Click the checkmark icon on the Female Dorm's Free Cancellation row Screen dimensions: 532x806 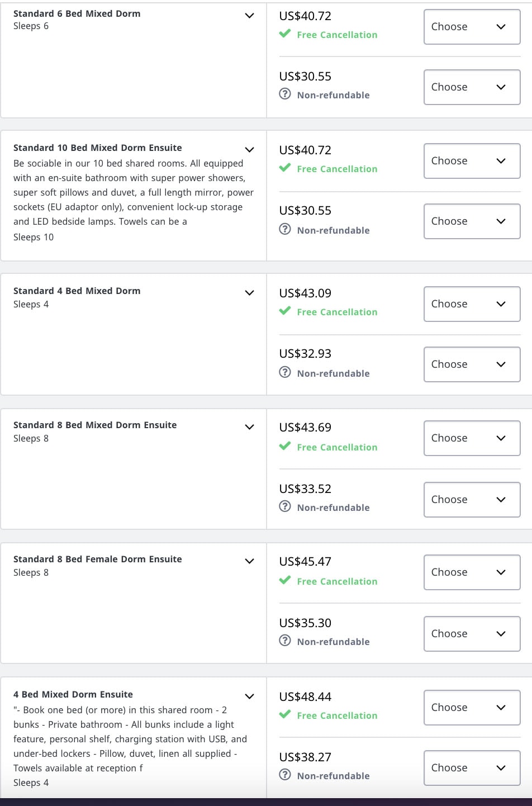(284, 581)
